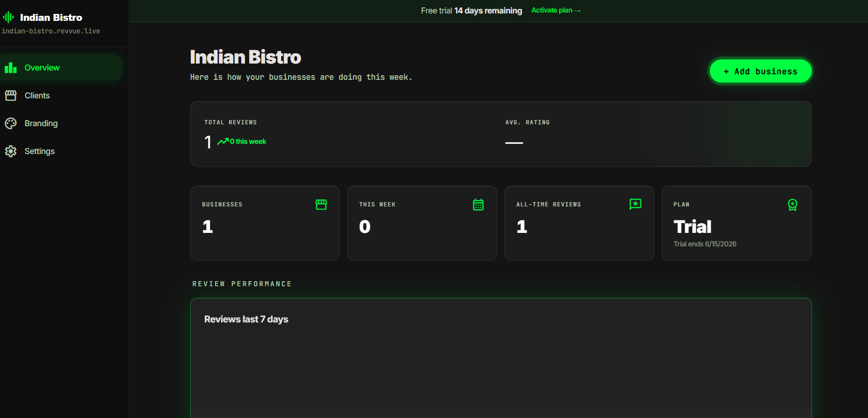This screenshot has height=418, width=868.
Task: Click the This Week card label
Action: 377,205
